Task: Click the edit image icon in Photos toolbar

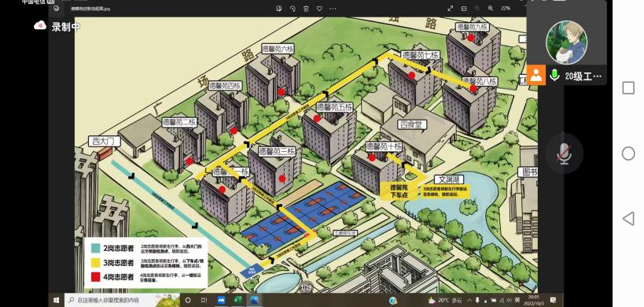Action: [279, 9]
